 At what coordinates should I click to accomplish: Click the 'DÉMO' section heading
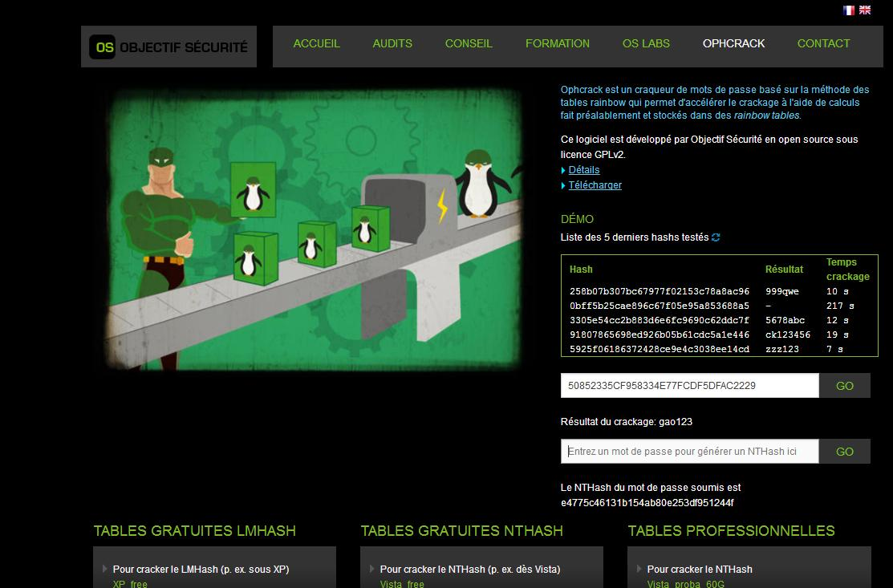[577, 219]
